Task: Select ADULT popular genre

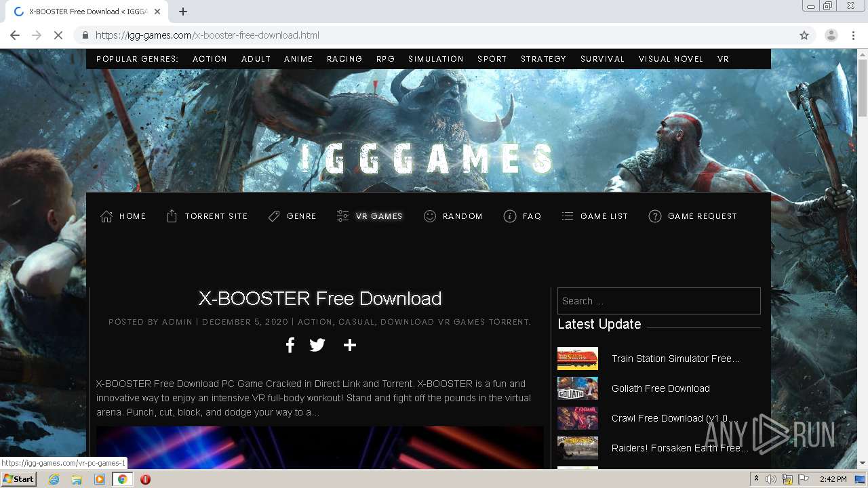Action: [256, 59]
